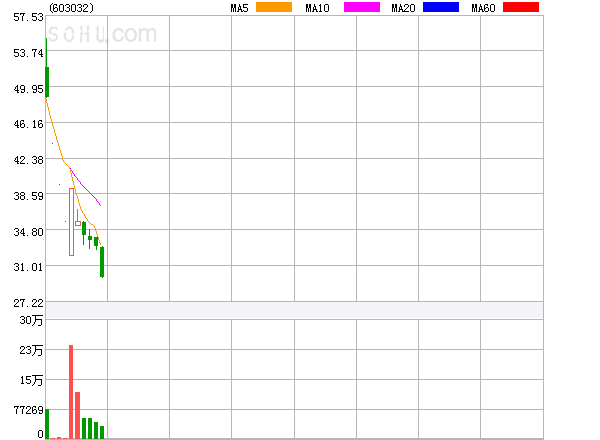
Task: Click the 57.53 price axis label
Action: (28, 17)
